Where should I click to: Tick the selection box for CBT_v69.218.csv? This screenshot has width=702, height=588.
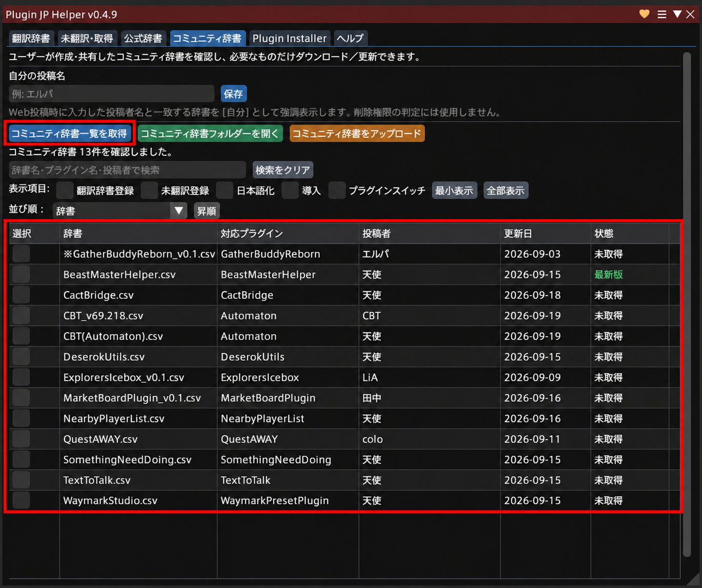[x=21, y=316]
